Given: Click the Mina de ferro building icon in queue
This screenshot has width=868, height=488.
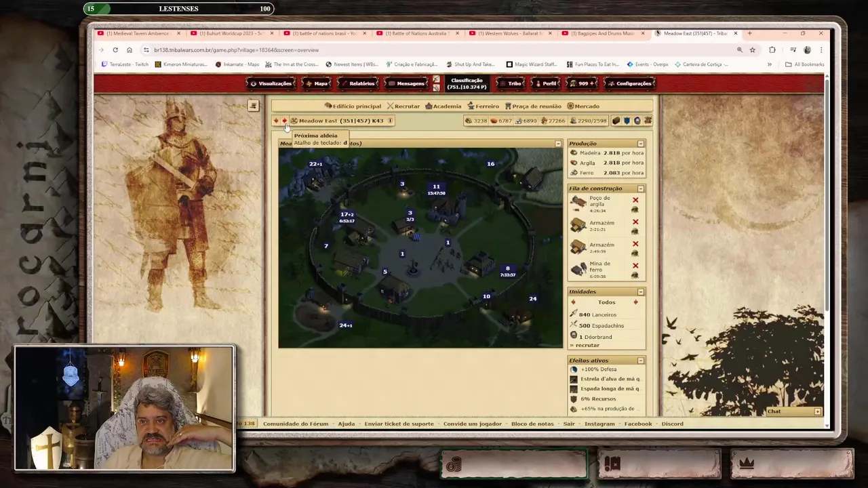Looking at the screenshot, I should click(x=578, y=268).
